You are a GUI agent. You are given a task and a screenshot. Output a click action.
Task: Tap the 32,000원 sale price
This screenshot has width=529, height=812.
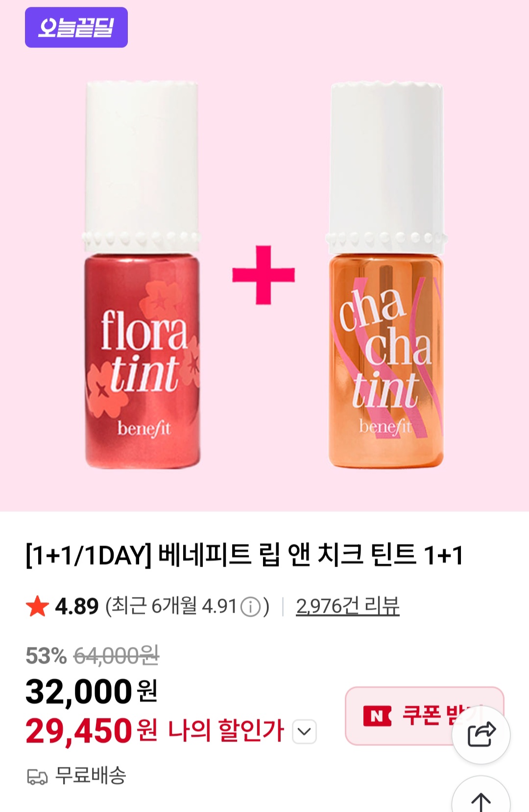tap(92, 692)
